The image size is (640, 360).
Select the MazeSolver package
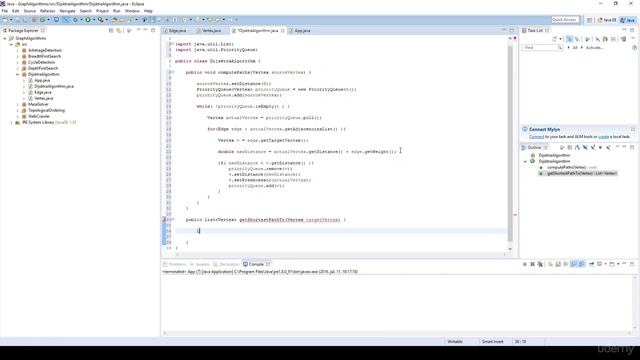38,104
